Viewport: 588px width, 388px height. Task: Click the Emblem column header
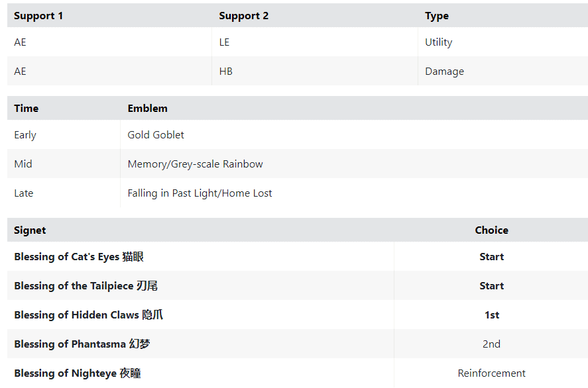pos(147,109)
